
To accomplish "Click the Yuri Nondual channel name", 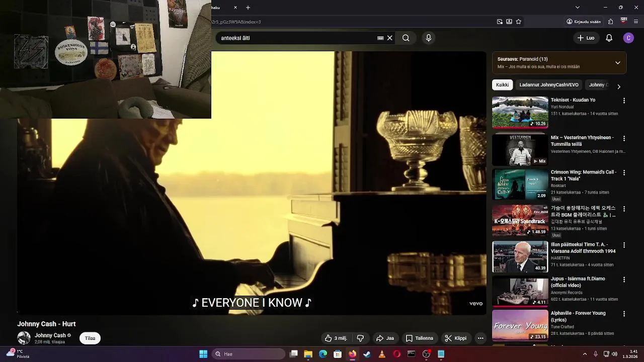I will [x=563, y=107].
